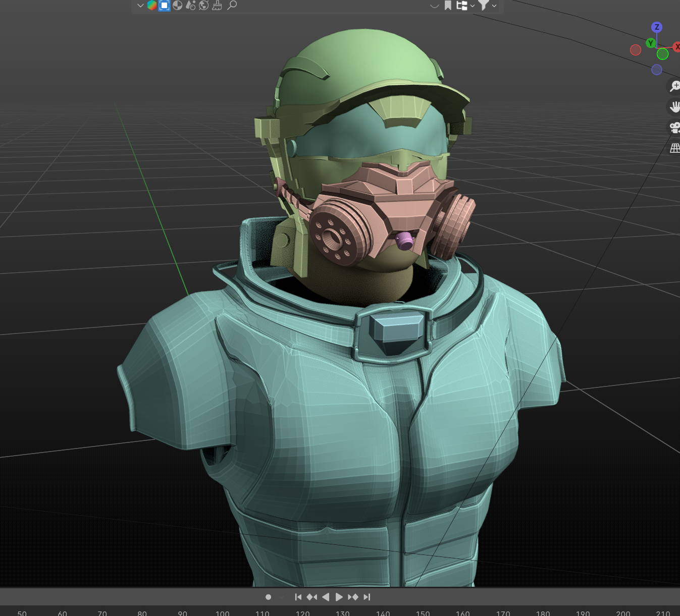Open search with the magnifier icon

coord(232,6)
